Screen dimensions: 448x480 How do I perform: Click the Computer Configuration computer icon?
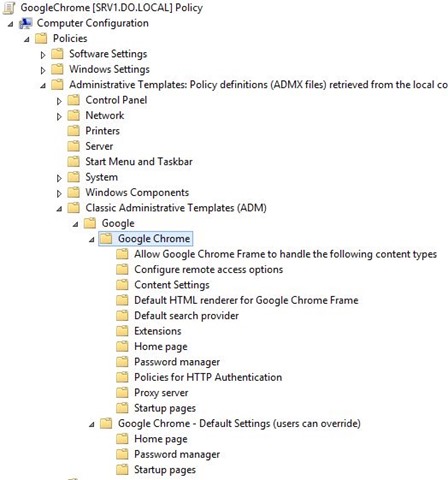(x=25, y=23)
